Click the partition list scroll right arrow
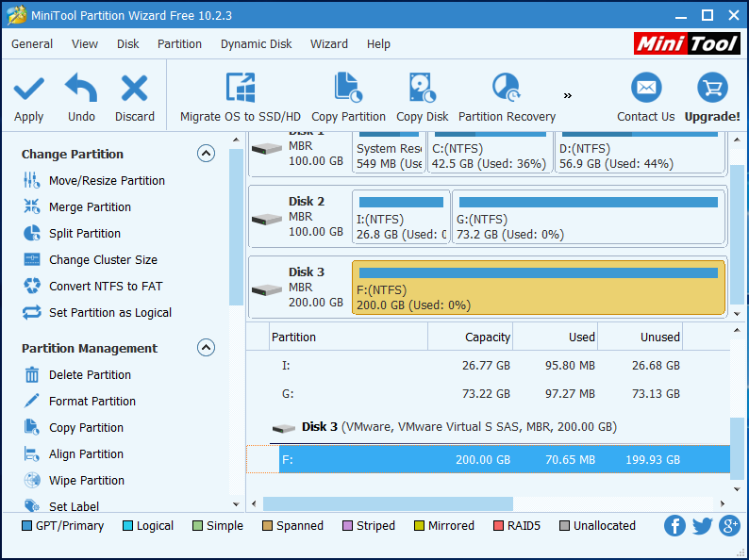The image size is (749, 560). pyautogui.click(x=723, y=503)
